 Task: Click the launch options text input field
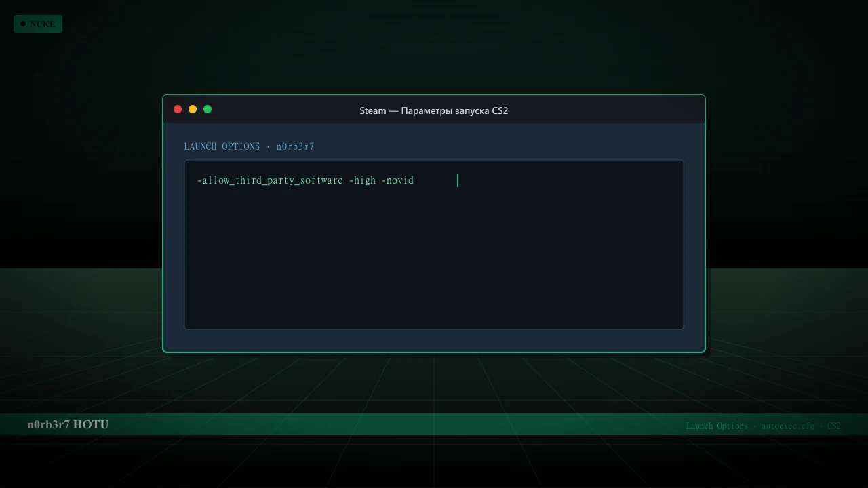point(434,245)
